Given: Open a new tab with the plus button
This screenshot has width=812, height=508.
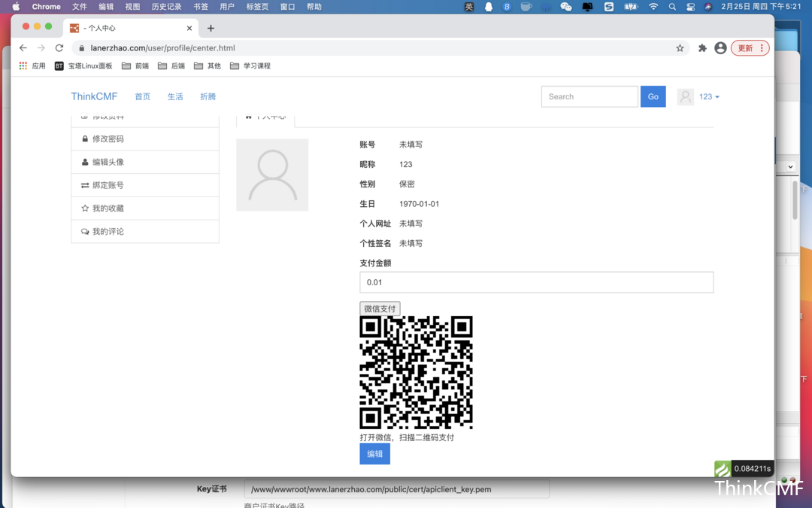Looking at the screenshot, I should [x=211, y=29].
